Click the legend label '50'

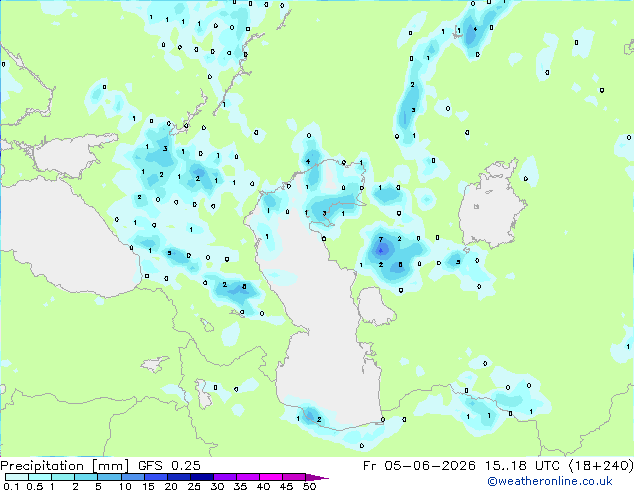309,486
